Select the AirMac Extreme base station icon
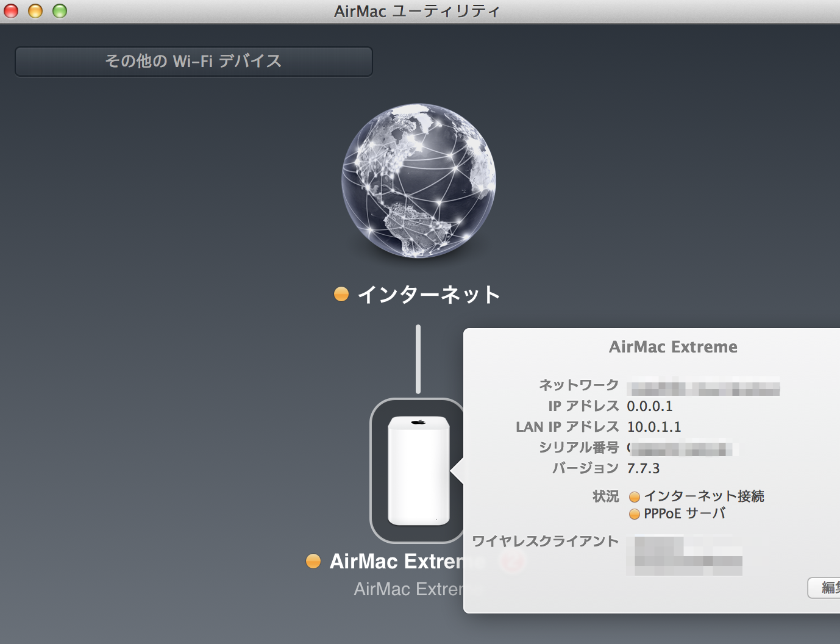This screenshot has width=840, height=644. coord(418,470)
